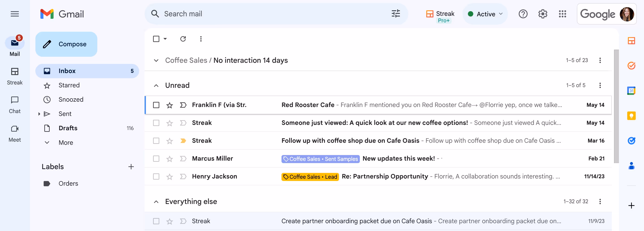Collapse the Unread section

pos(156,85)
